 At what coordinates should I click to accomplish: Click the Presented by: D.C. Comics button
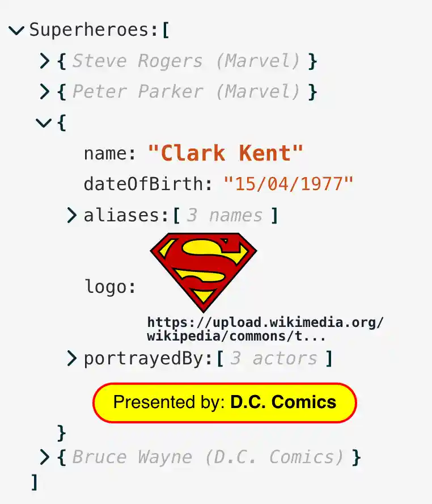pos(225,402)
